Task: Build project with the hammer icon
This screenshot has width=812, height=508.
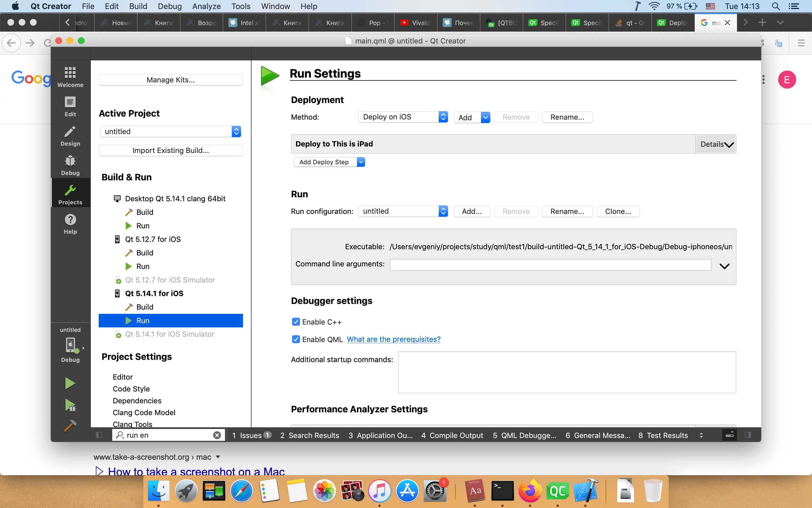Action: pyautogui.click(x=70, y=426)
